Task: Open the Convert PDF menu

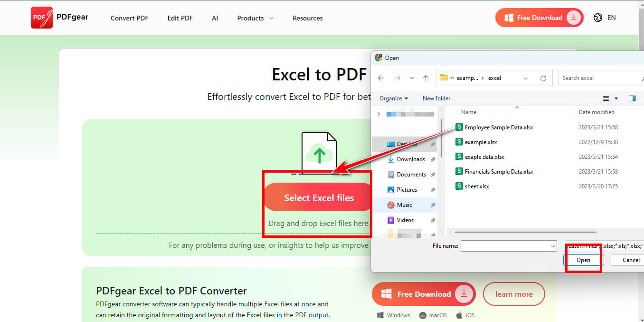Action: coord(129,18)
